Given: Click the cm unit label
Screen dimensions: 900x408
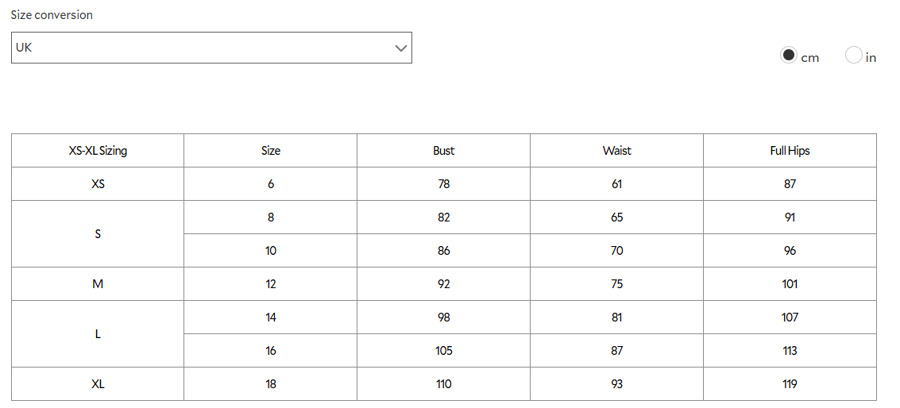Looking at the screenshot, I should [x=810, y=58].
